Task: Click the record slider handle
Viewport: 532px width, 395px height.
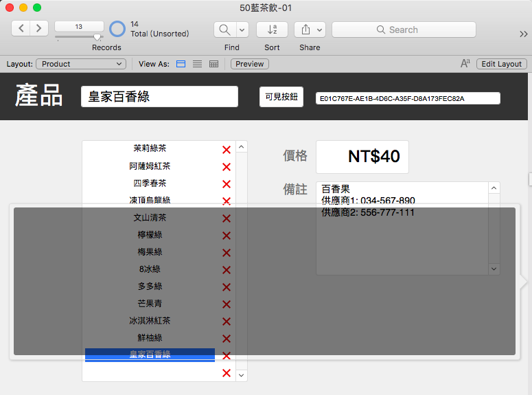Action: tap(97, 36)
